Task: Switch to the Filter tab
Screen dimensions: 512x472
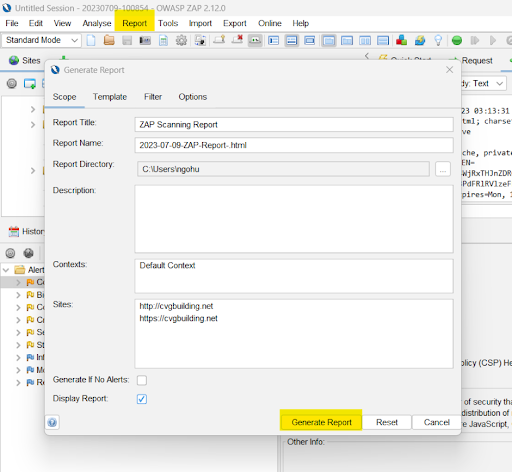Action: (x=153, y=97)
